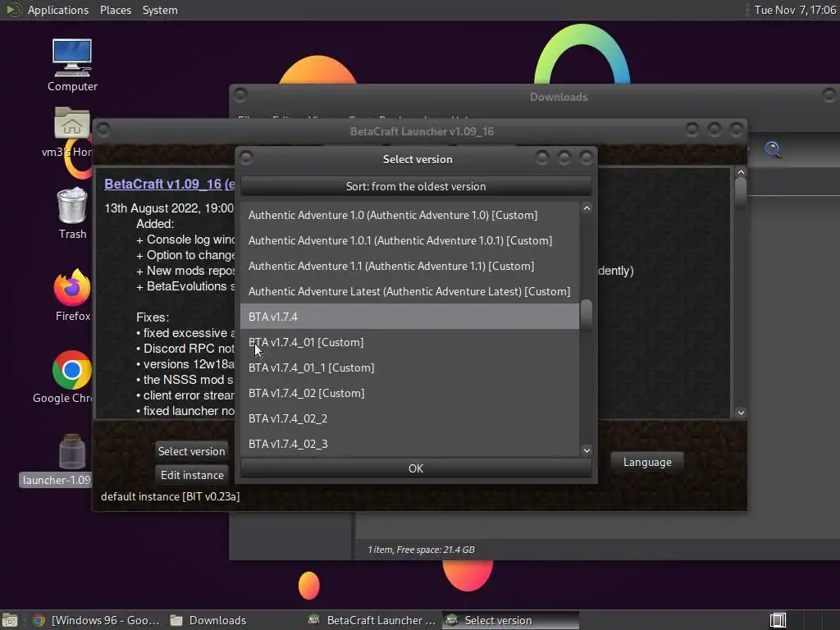Click the 1 item, Free space status text

pyautogui.click(x=421, y=550)
